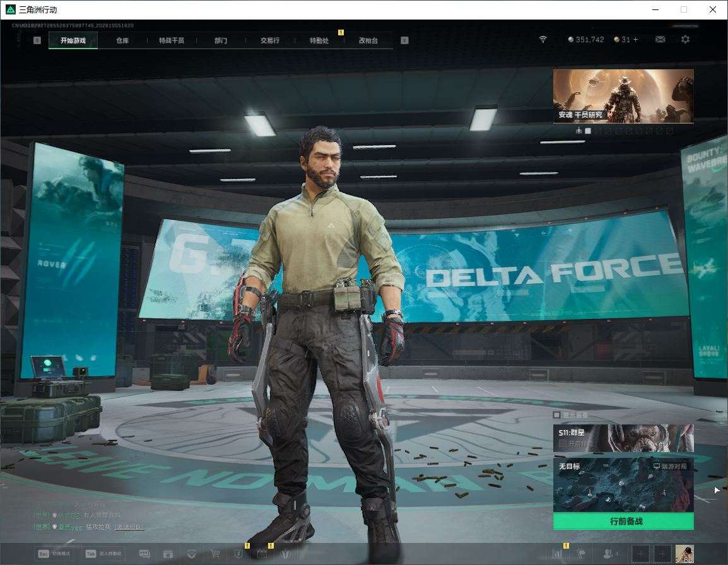
Task: Open the shield badge icon in bottom bar
Action: pos(238,554)
